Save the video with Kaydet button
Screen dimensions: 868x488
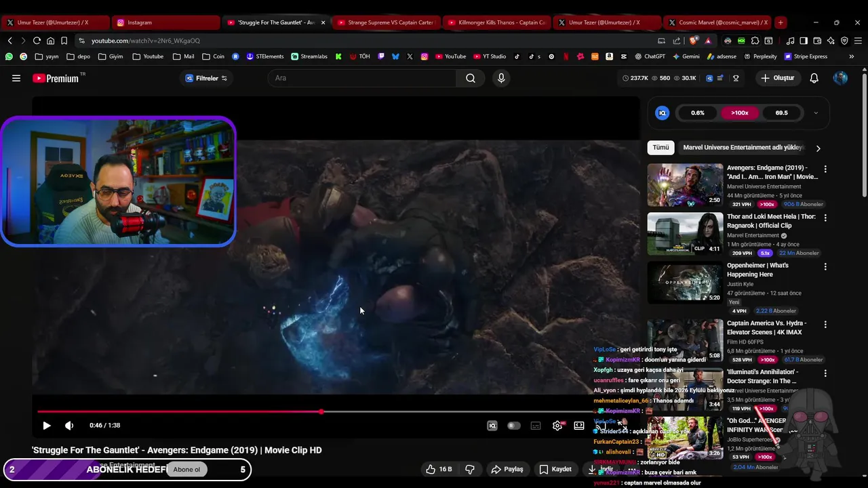point(555,469)
